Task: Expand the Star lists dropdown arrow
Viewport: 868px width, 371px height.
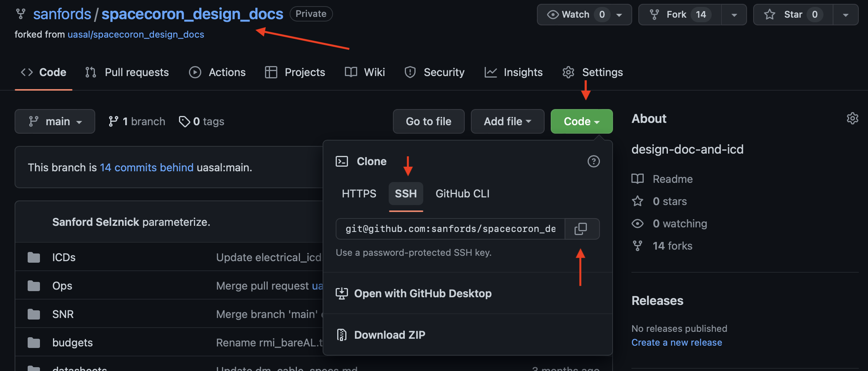Action: click(x=845, y=15)
